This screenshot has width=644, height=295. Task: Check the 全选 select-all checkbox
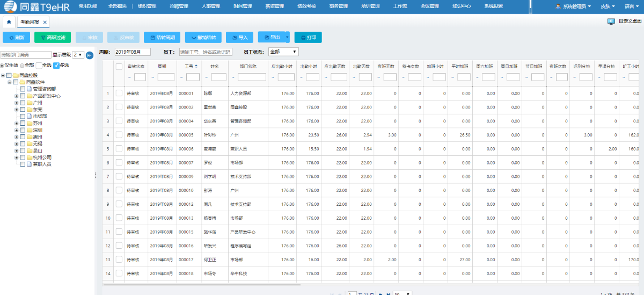click(39, 65)
